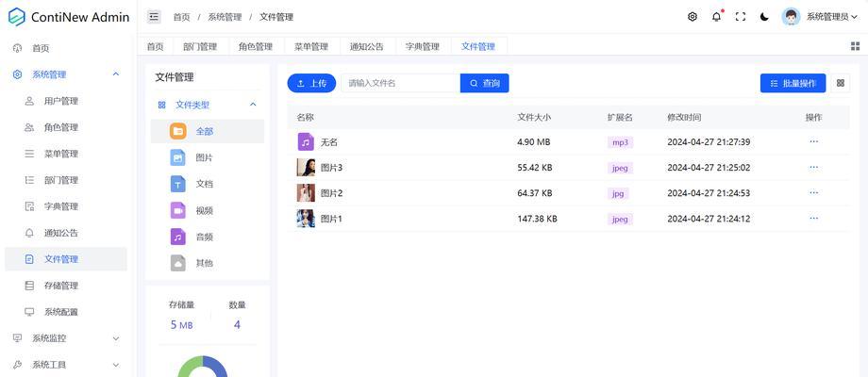Open the more actions menu for 图片1
Image resolution: width=868 pixels, height=377 pixels.
813,219
